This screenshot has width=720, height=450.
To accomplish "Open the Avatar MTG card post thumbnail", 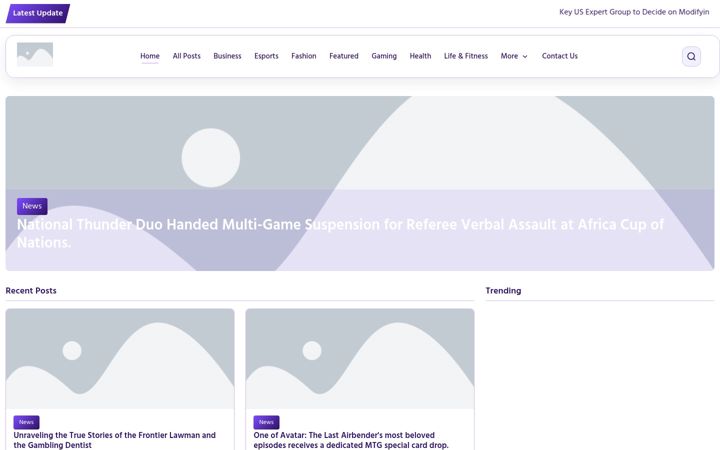I will pos(360,359).
